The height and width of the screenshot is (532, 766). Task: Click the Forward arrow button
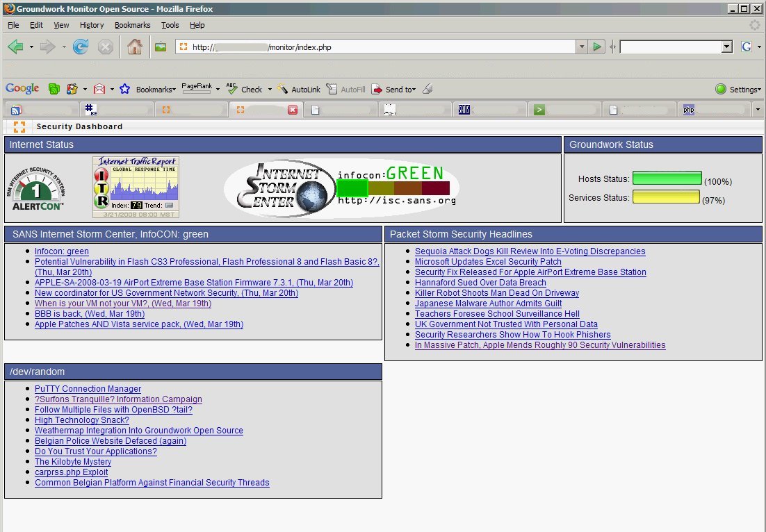tap(47, 47)
